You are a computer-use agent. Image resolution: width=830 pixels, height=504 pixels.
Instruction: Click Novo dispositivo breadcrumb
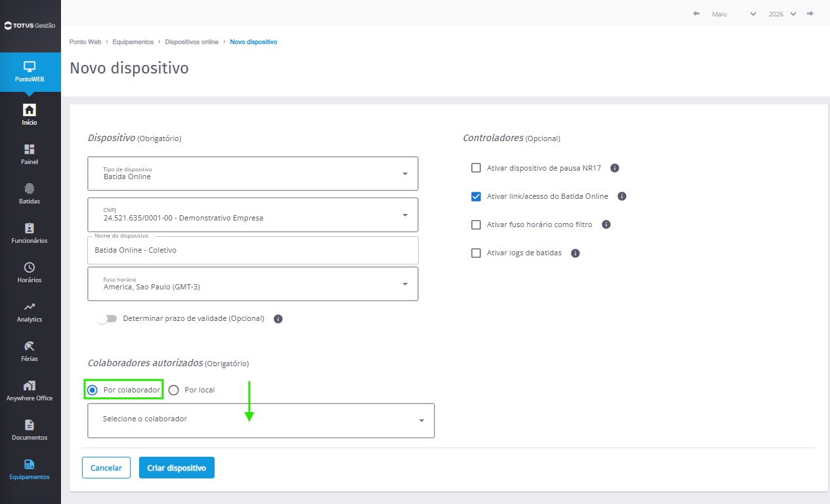point(253,42)
